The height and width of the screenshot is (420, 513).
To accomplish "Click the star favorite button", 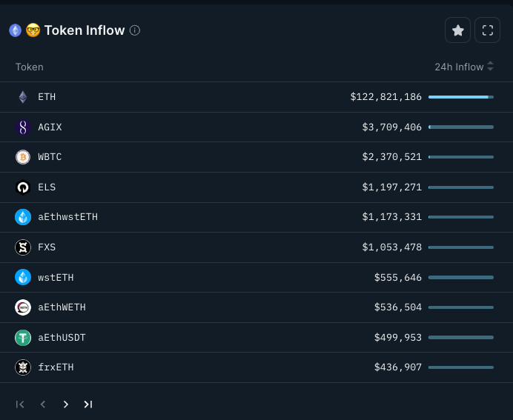I will tap(457, 30).
